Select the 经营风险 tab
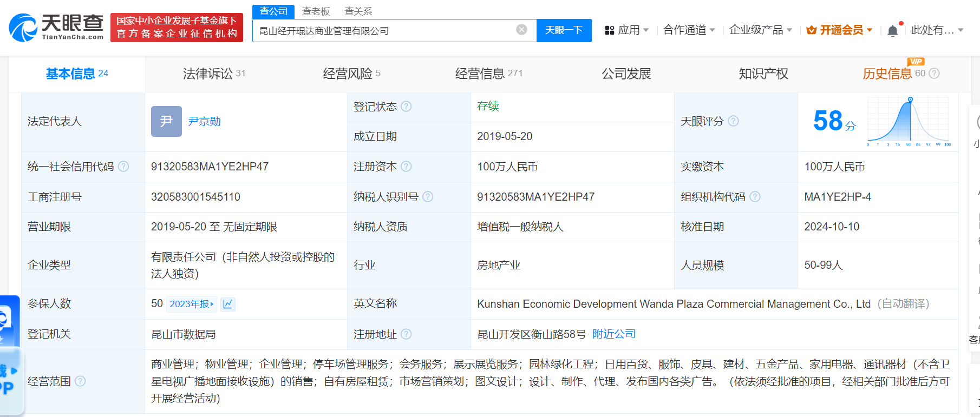 pos(351,74)
